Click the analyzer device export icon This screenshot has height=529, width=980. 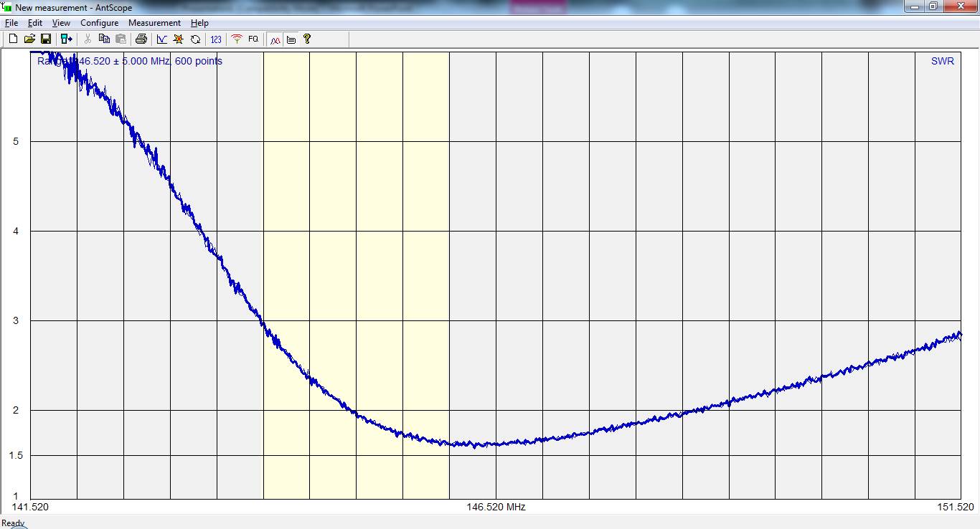click(x=66, y=39)
